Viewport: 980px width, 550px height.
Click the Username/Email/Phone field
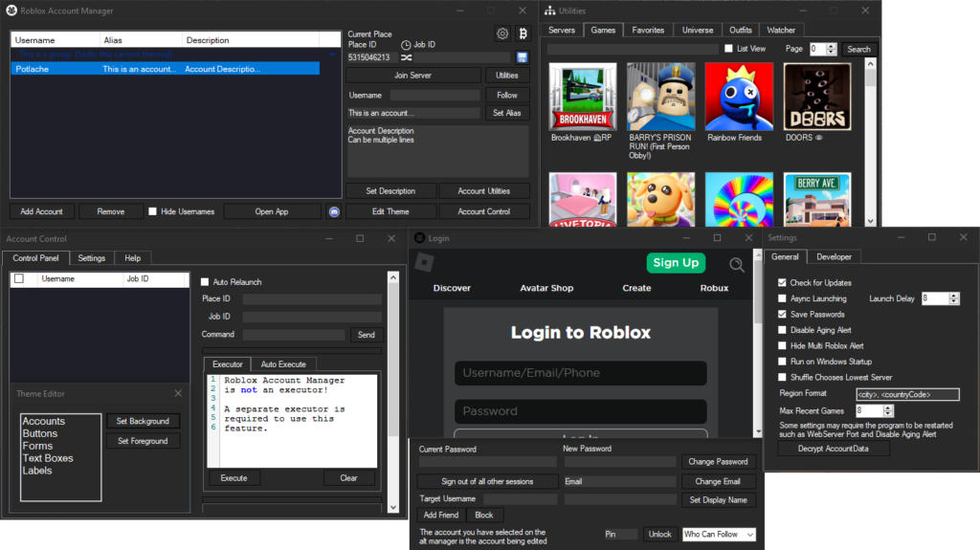pos(581,373)
